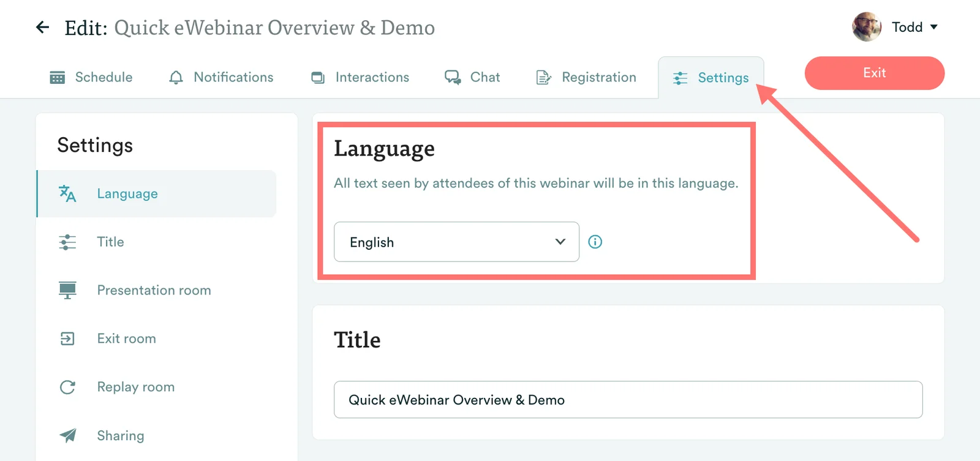Open the Todd account dropdown arrow

point(934,27)
